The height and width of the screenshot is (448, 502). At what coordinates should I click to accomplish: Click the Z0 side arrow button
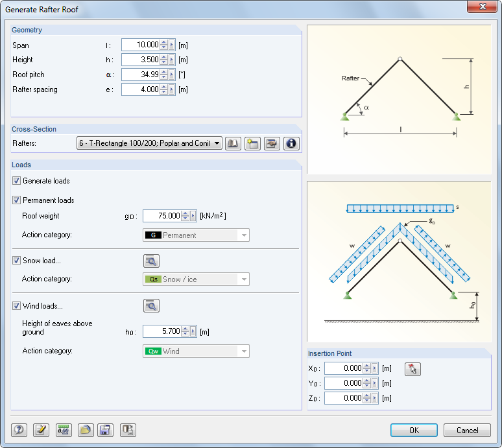click(375, 398)
